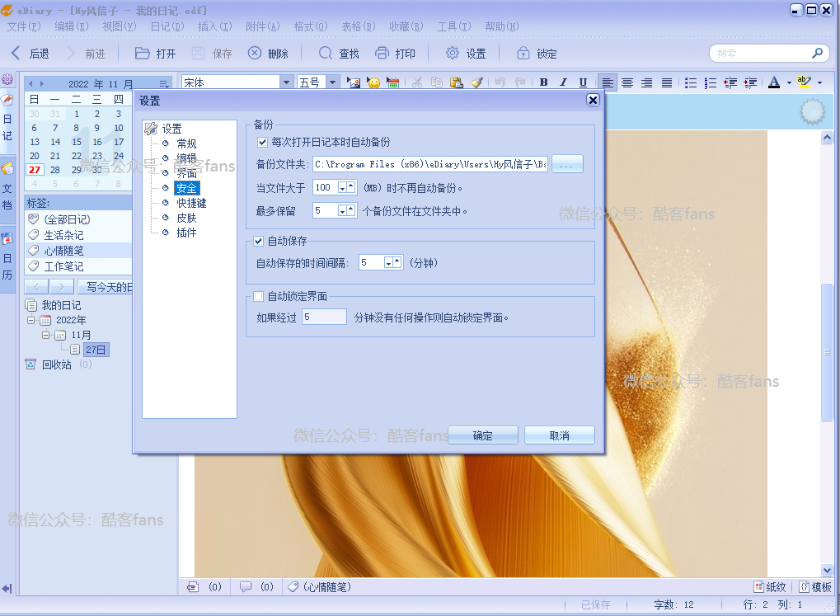Center align the text
Viewport: 840px width, 616px height.
tap(627, 82)
